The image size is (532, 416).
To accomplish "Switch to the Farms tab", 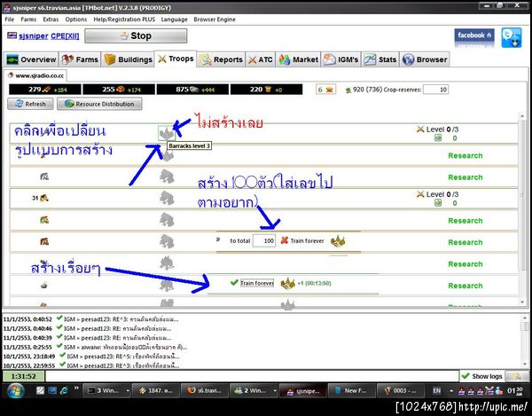I will [x=80, y=59].
